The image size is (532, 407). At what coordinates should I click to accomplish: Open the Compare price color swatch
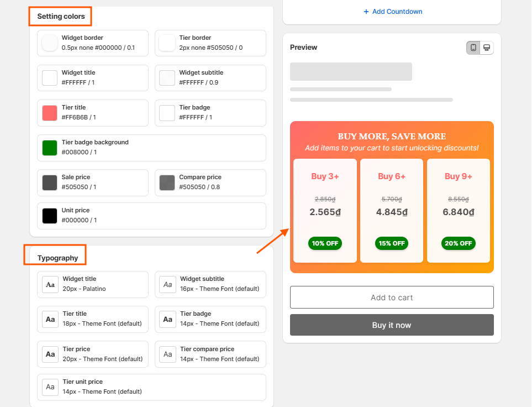[167, 183]
